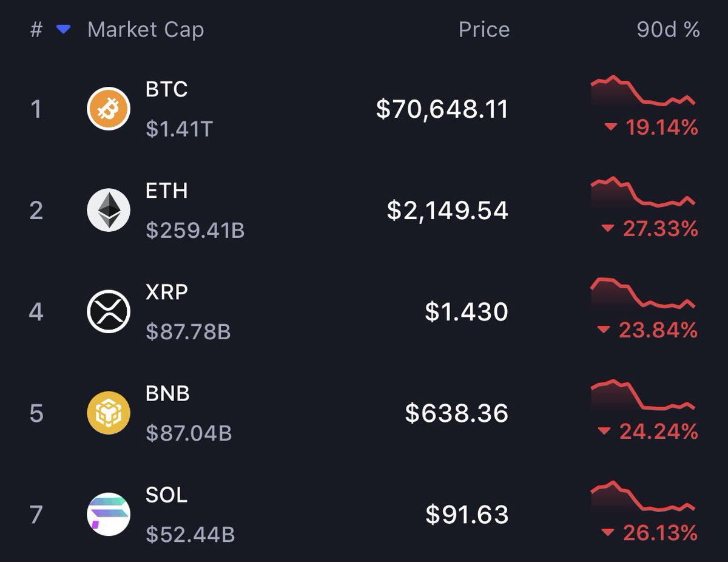Sort by the # rank column
This screenshot has width=728, height=562.
tap(36, 30)
